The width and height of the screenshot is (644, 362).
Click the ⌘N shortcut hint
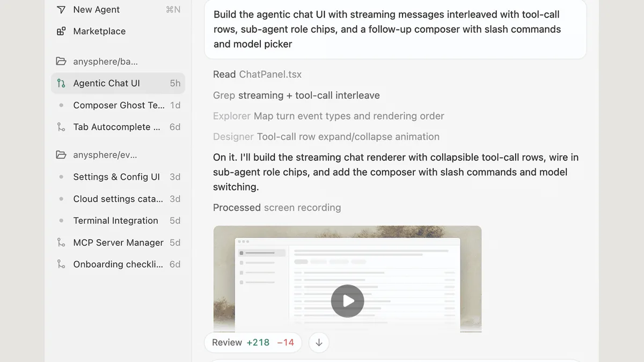(x=173, y=10)
